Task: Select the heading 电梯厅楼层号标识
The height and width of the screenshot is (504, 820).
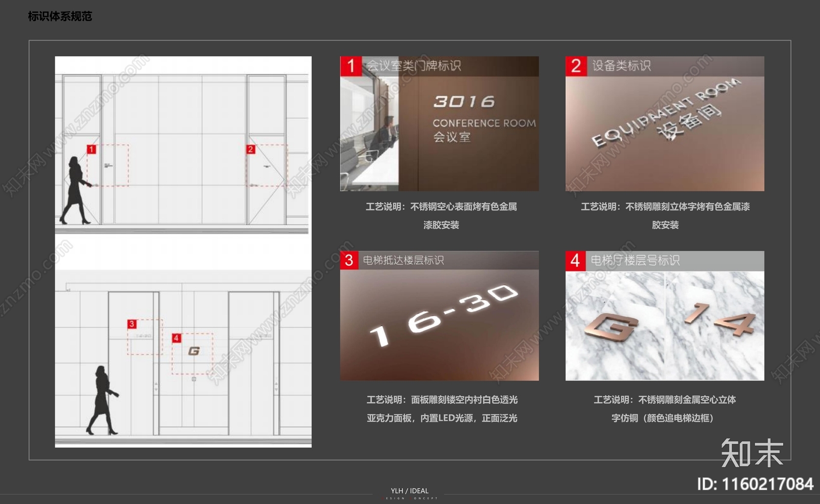Action: (635, 261)
